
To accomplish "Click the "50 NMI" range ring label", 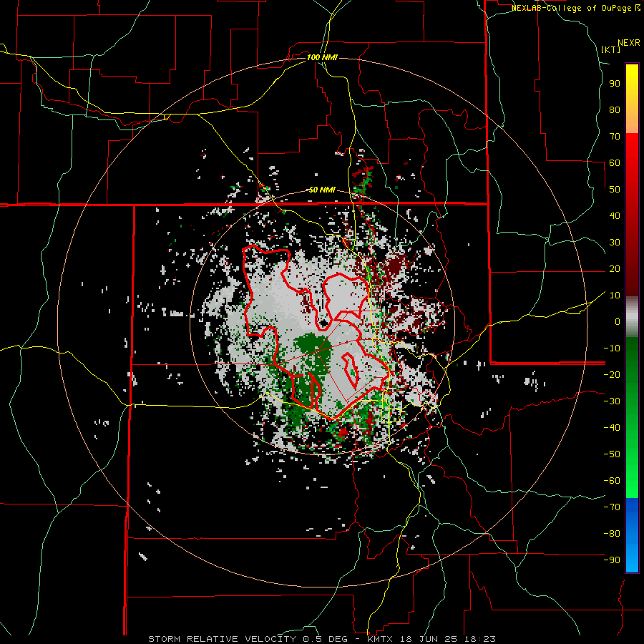I will (322, 190).
